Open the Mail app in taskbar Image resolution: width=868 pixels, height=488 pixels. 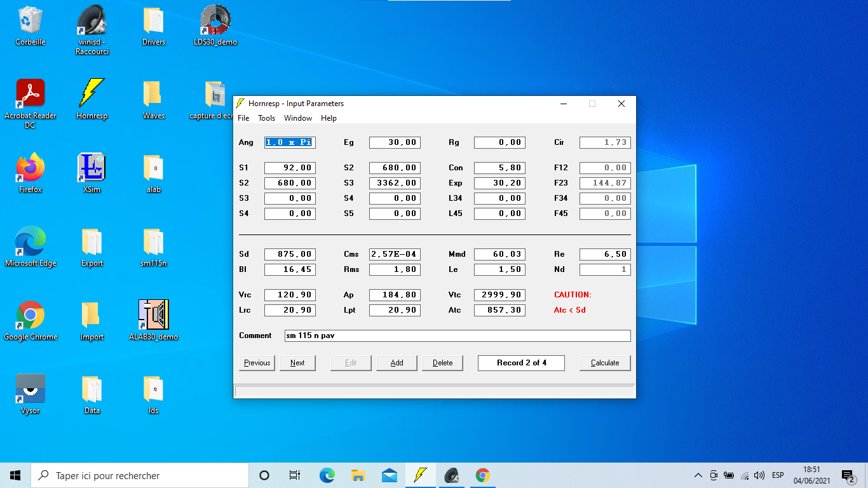coord(390,475)
